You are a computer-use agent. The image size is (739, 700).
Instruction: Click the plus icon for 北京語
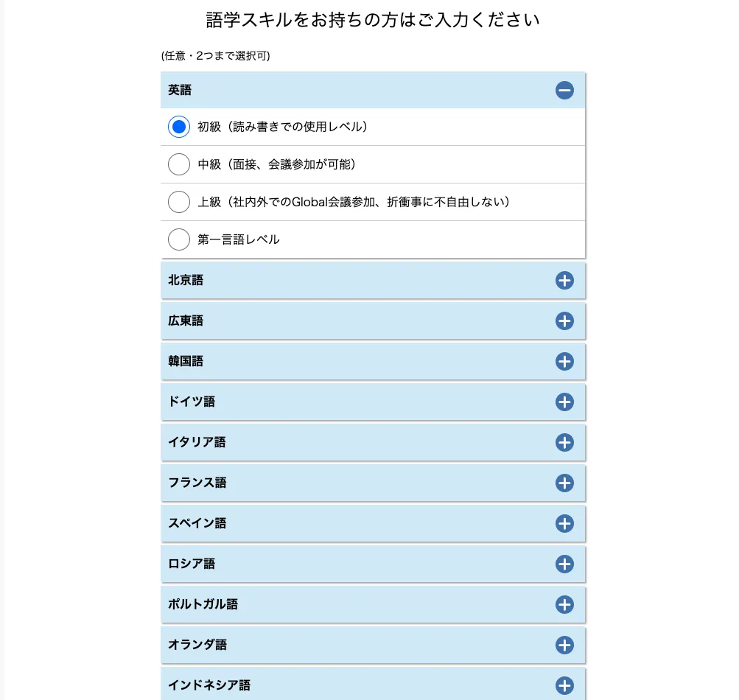pyautogui.click(x=564, y=281)
